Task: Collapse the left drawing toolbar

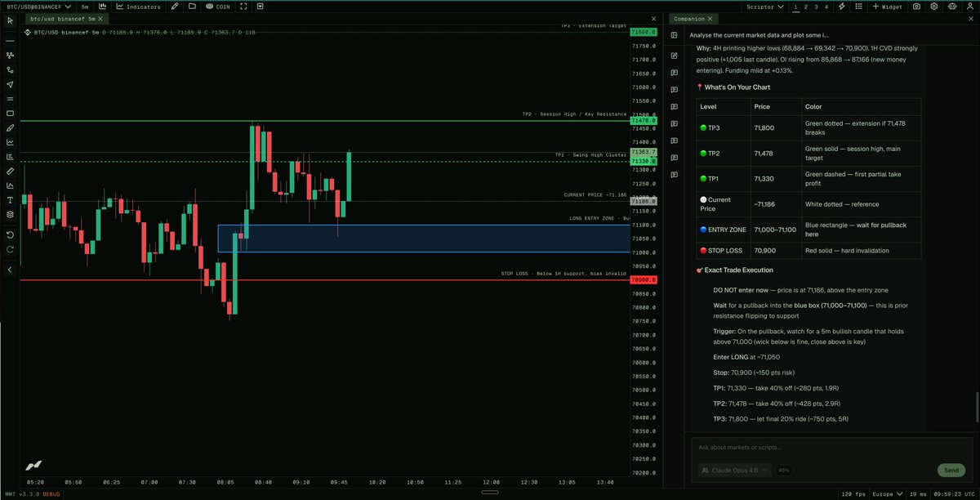Action: [10, 269]
